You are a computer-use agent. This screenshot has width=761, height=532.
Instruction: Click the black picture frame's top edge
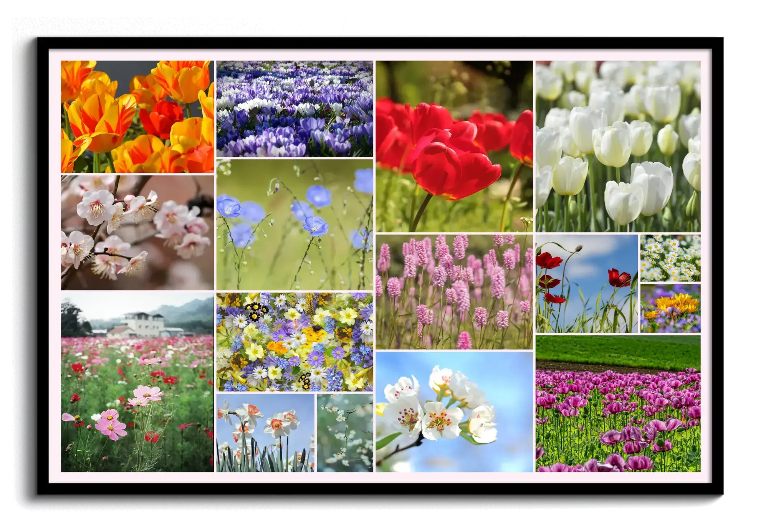380,43
